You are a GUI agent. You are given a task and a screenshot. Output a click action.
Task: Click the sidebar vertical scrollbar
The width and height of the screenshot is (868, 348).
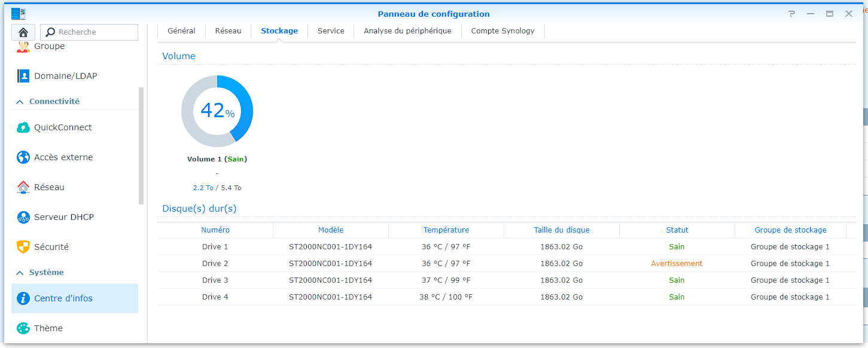point(141,146)
